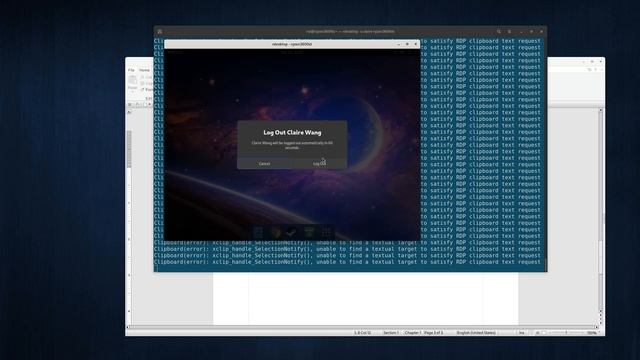Maximize the terminal window

point(531,31)
